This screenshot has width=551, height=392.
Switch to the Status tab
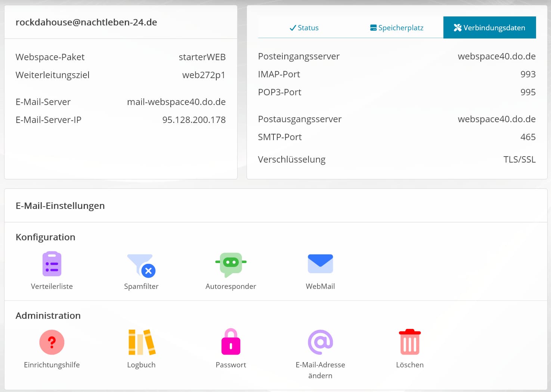304,28
